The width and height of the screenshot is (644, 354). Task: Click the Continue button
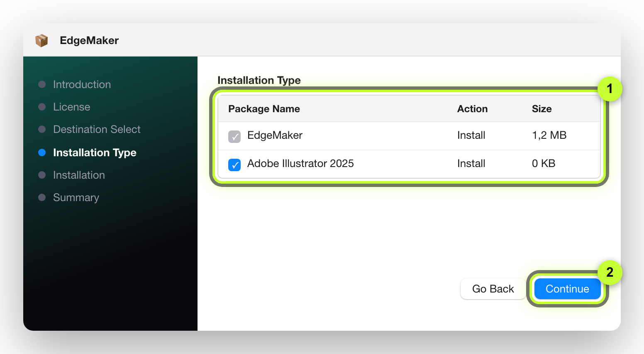567,289
